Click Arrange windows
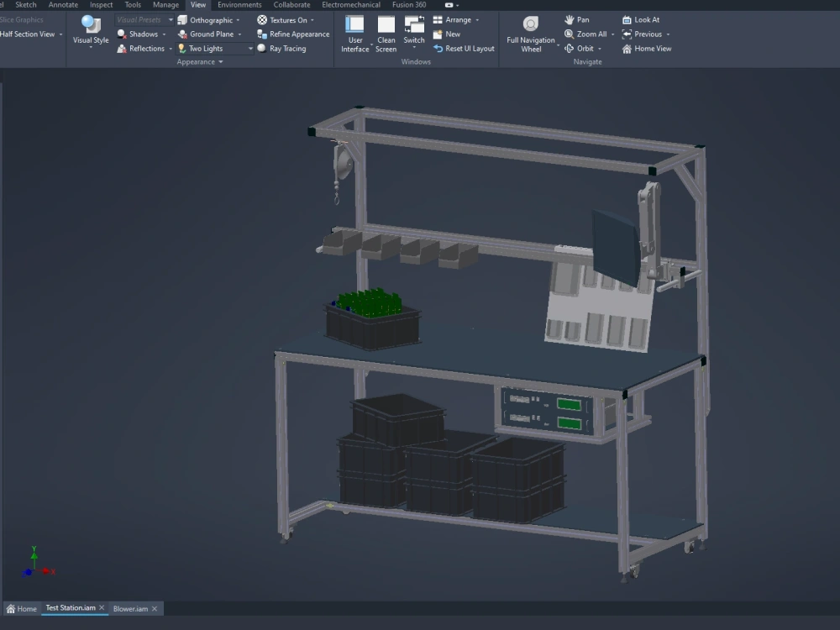 452,20
